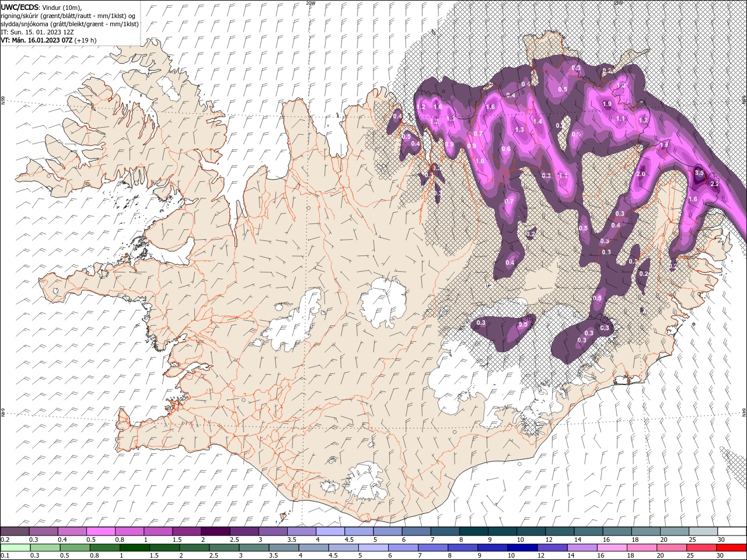Click the 1.9 precipitation value on the map
This screenshot has height=560, width=747.
[606, 104]
